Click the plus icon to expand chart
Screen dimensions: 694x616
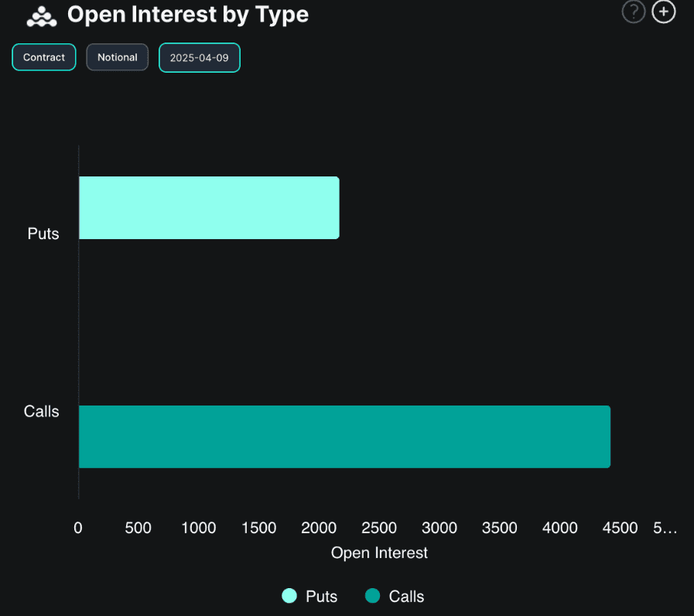pos(664,12)
